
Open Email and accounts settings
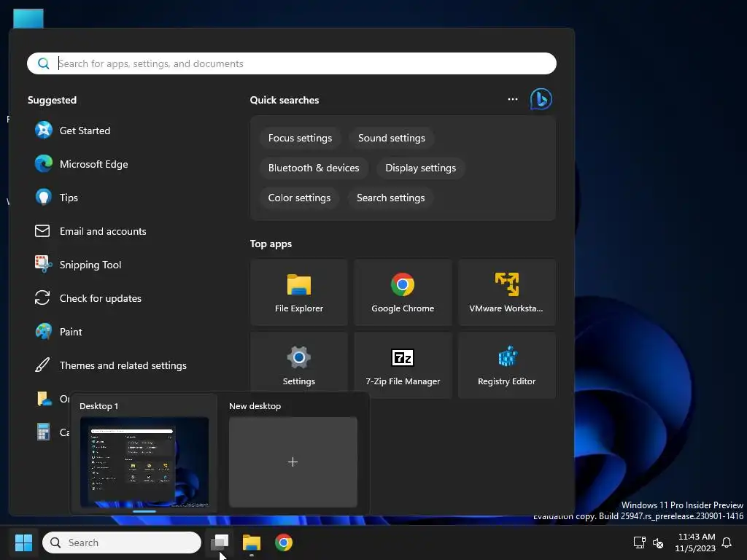90,231
